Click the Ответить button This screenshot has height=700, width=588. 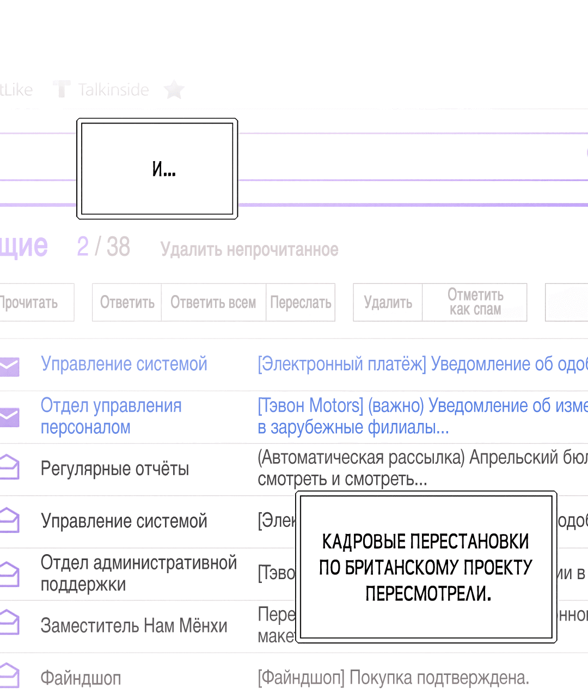pos(127,303)
